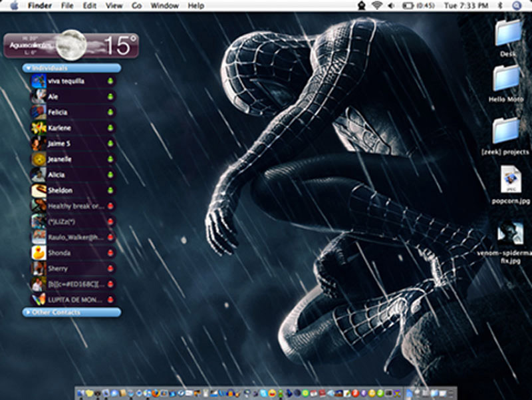Viewport: 532px width, 400px height.
Task: Click the Bluetooth menu bar icon
Action: [x=500, y=5]
